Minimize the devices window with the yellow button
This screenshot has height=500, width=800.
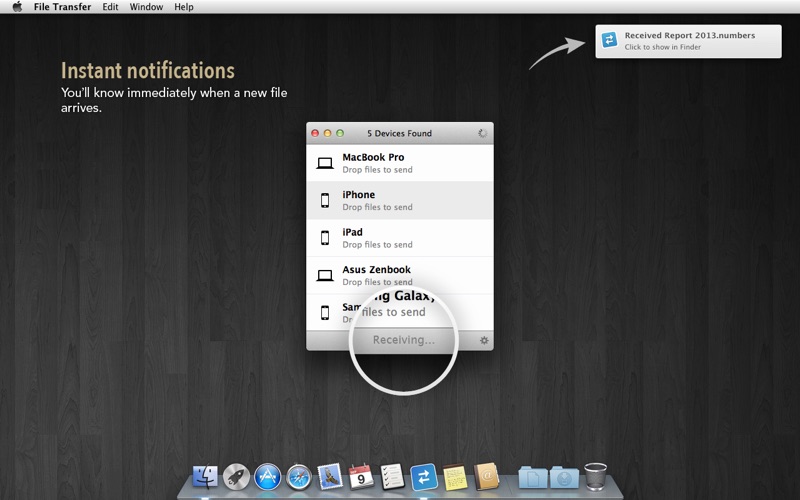pyautogui.click(x=328, y=133)
